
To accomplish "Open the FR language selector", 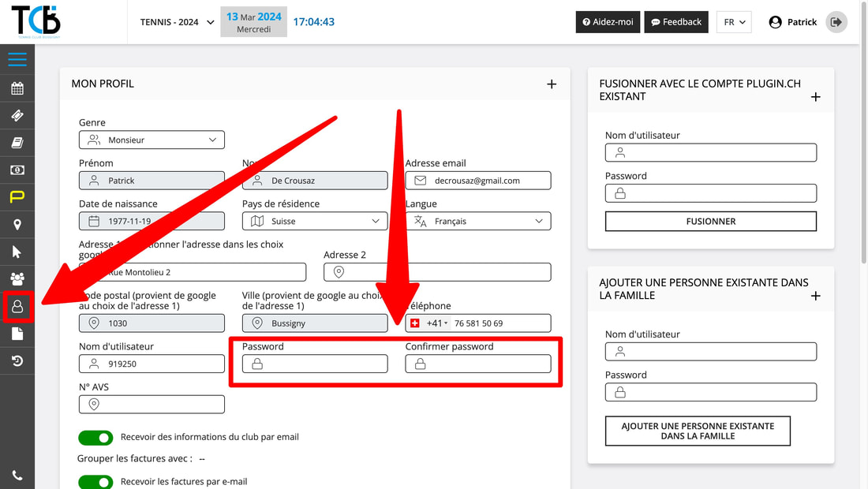I will [733, 22].
